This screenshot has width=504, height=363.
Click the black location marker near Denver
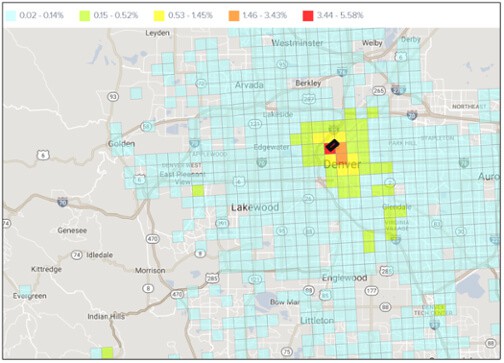pos(332,146)
